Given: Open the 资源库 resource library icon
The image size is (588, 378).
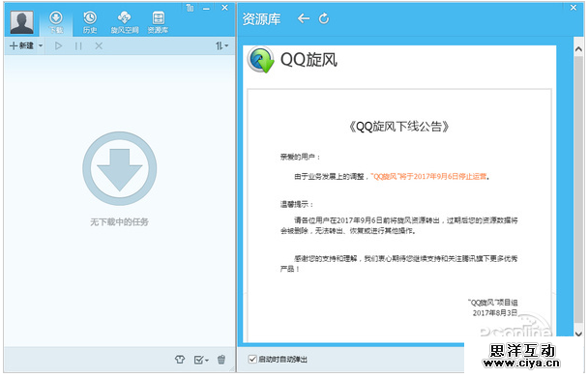Looking at the screenshot, I should (x=158, y=22).
